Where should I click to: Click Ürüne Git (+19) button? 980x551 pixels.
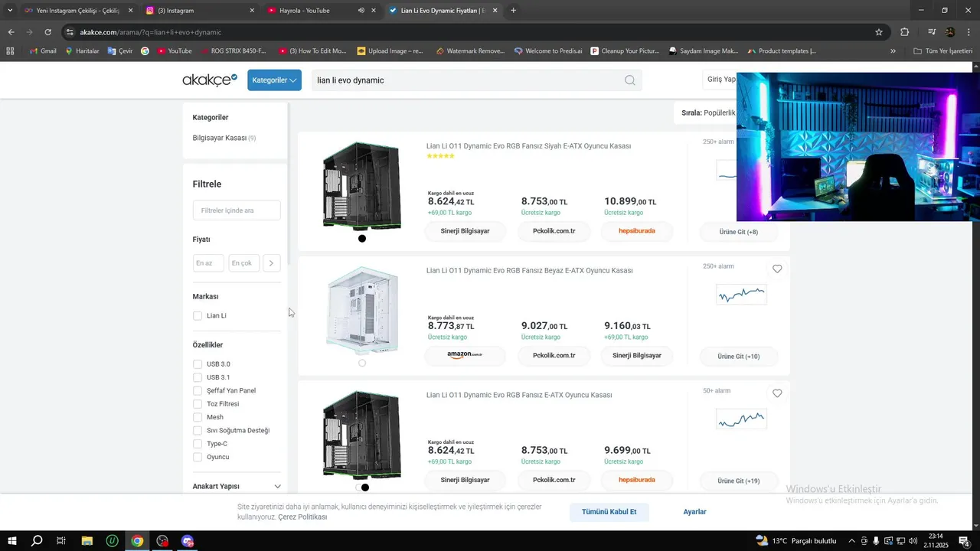(x=739, y=481)
